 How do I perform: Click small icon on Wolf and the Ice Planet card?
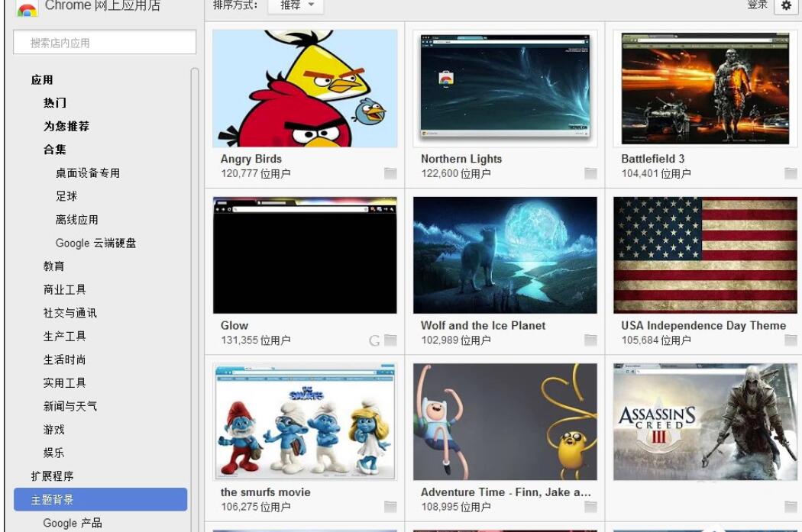click(x=590, y=340)
